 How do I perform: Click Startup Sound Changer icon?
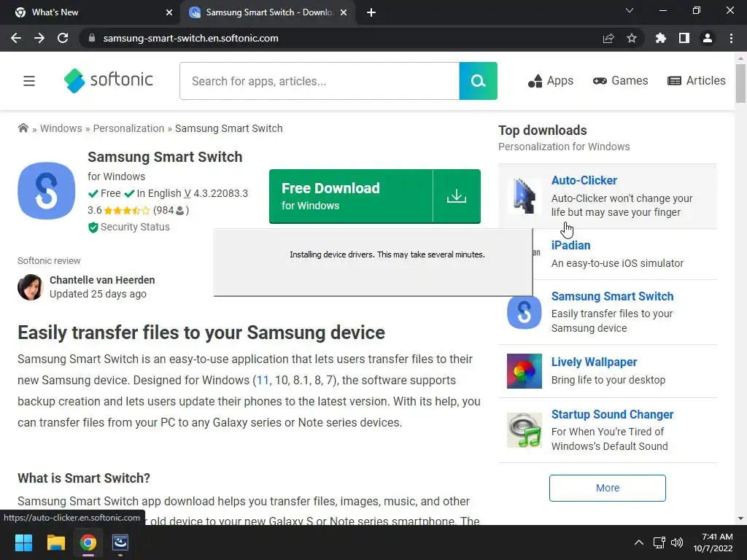click(524, 430)
